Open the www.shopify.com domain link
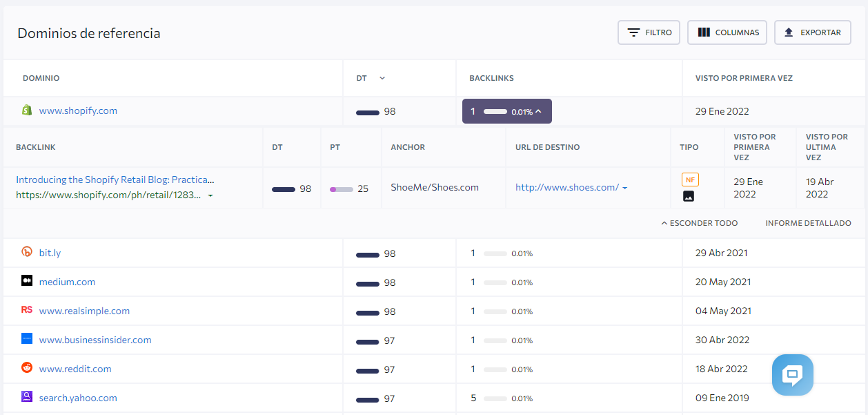 point(78,110)
